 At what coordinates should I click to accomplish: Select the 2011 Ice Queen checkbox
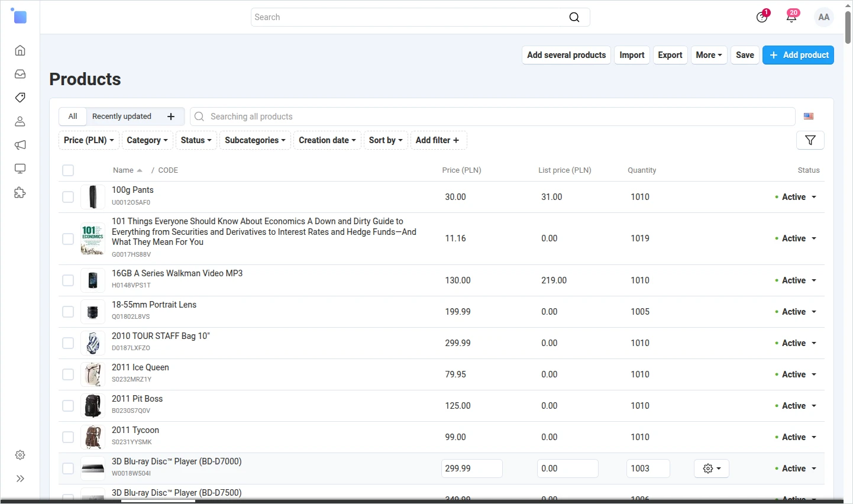tap(68, 374)
